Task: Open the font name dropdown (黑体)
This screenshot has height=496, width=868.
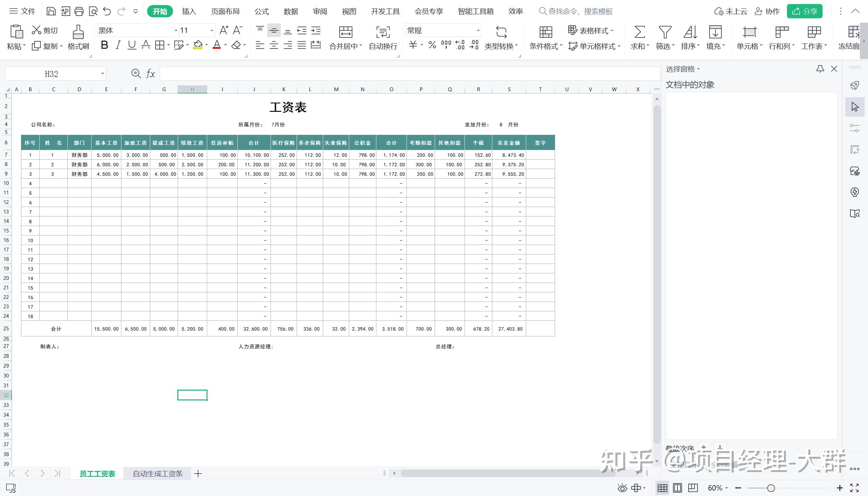Action: pos(176,30)
